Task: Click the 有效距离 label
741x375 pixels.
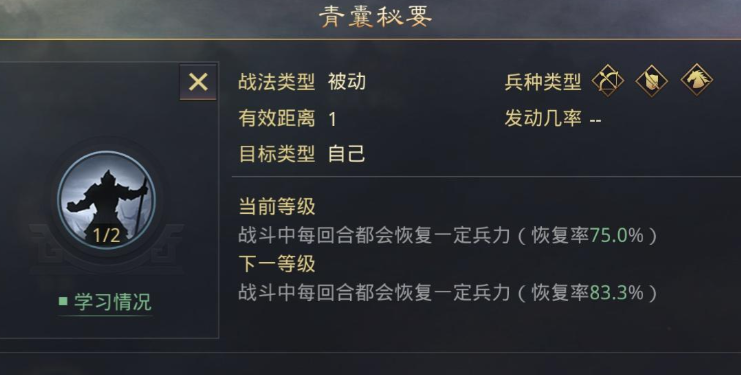Action: pyautogui.click(x=276, y=119)
